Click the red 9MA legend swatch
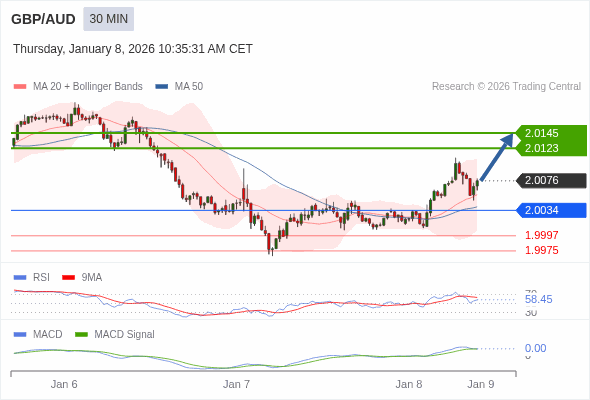This screenshot has height=400, width=590. tap(68, 278)
